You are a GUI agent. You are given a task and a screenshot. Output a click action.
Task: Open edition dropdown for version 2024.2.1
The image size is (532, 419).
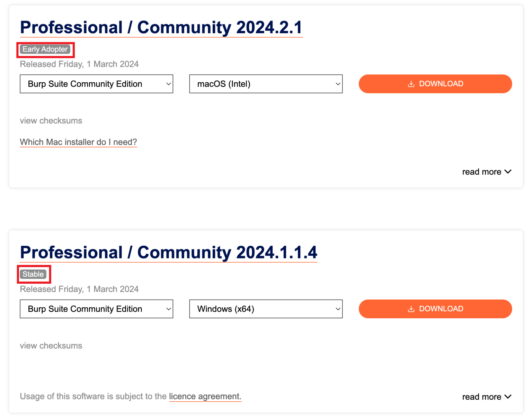pyautogui.click(x=96, y=84)
